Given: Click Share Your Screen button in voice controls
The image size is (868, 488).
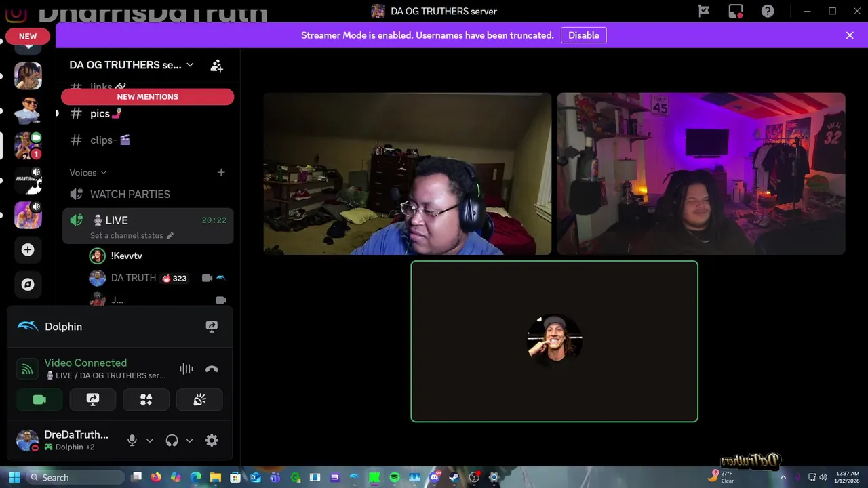Looking at the screenshot, I should pyautogui.click(x=93, y=400).
